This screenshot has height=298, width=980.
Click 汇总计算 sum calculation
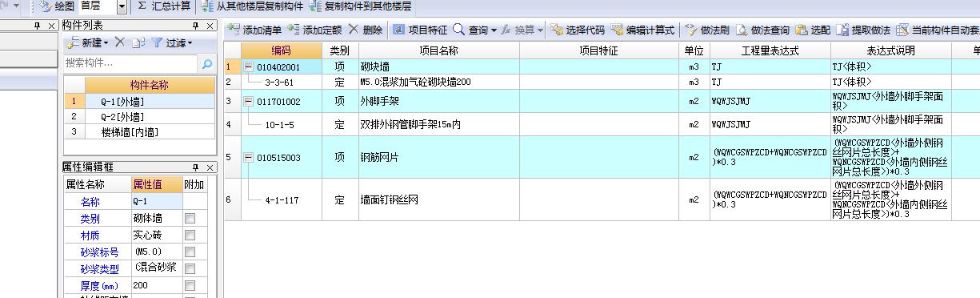click(x=164, y=6)
